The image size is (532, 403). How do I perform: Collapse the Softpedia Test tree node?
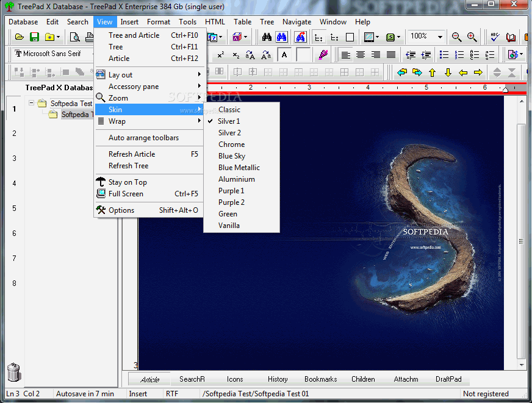pos(31,102)
